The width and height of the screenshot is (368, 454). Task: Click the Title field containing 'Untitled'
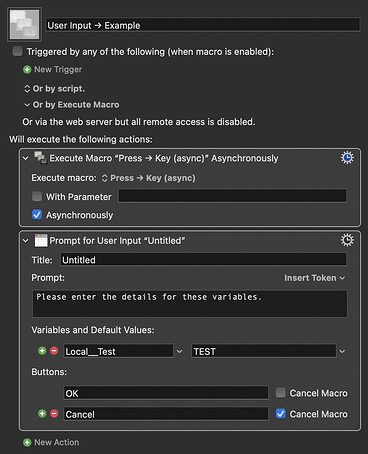203,260
